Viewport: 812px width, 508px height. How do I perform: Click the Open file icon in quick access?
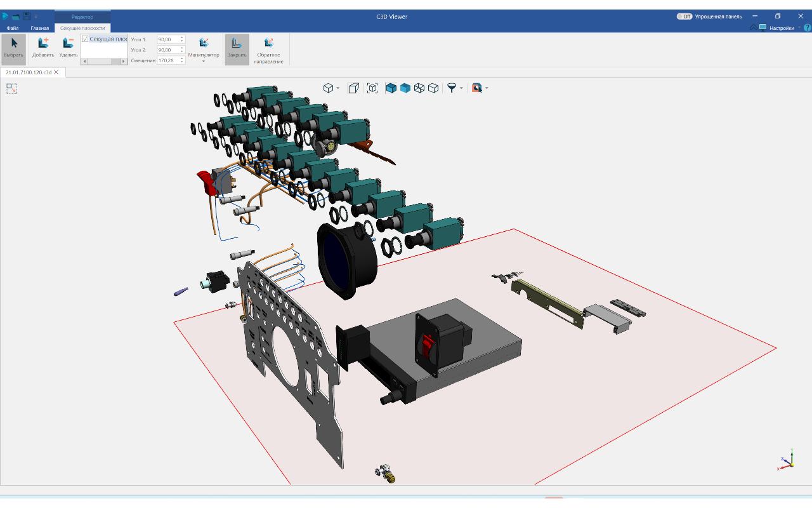(x=16, y=16)
